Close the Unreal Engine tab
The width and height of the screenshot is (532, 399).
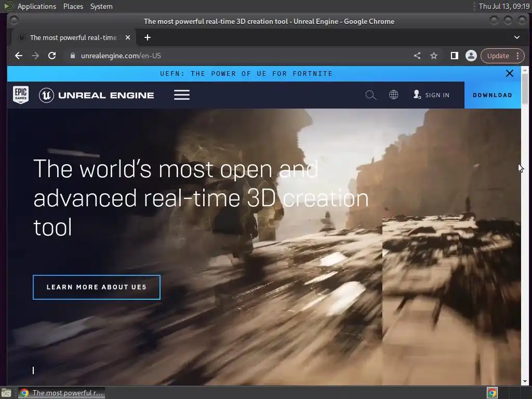pos(128,37)
